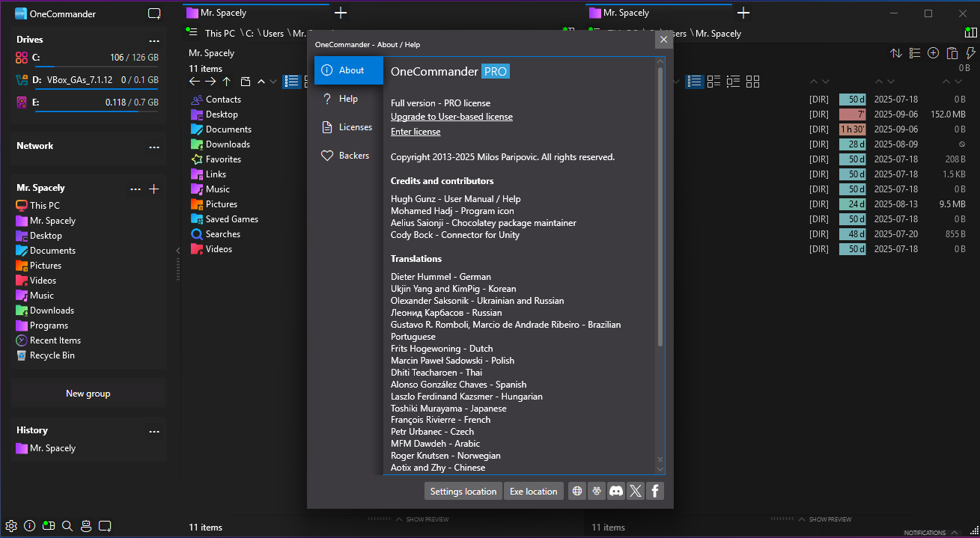Click new window icon in bottom toolbar

105,525
